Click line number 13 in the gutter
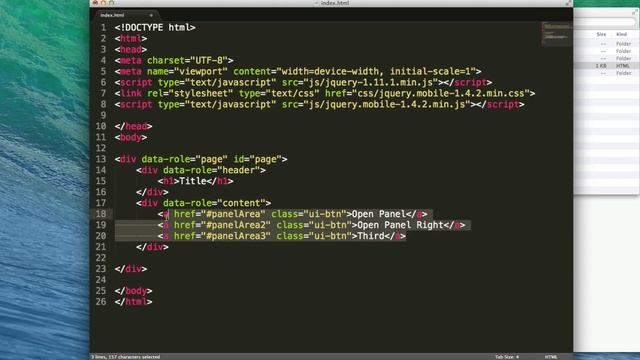 click(101, 159)
